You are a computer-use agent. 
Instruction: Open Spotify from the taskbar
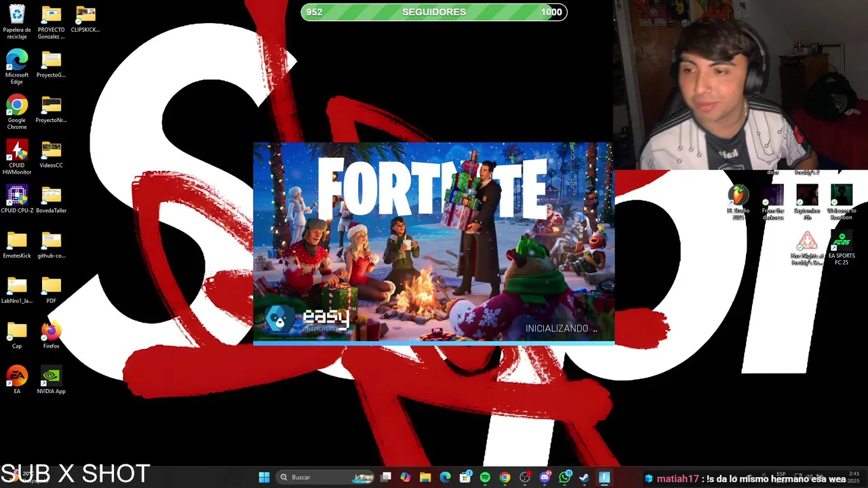coord(485,477)
